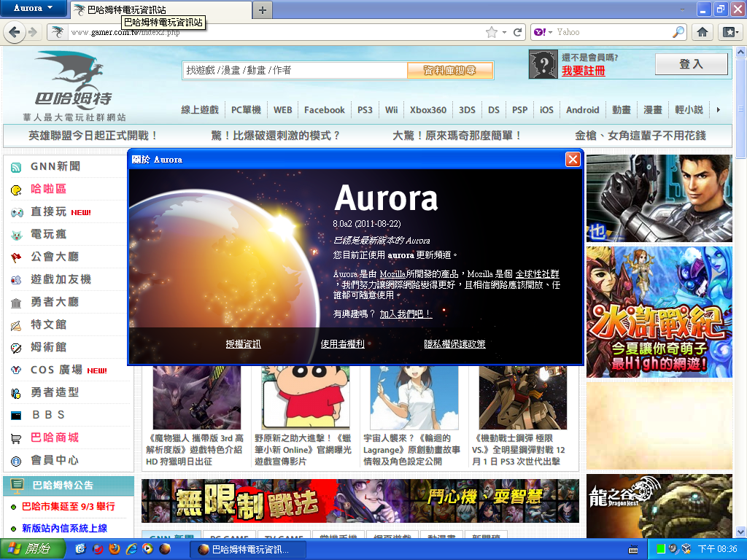
Task: Launch Internet Explorer from the quick launch
Action: (x=131, y=548)
